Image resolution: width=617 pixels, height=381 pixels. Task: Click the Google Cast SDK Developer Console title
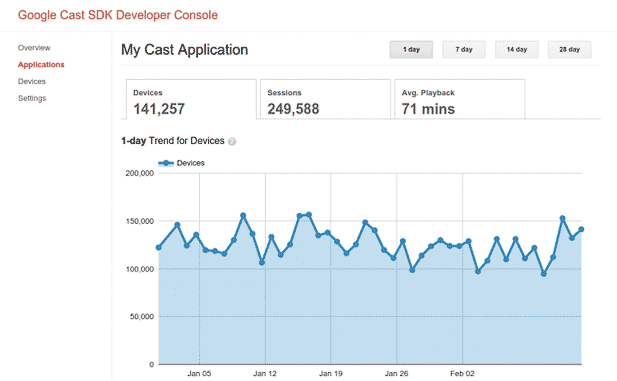(118, 15)
